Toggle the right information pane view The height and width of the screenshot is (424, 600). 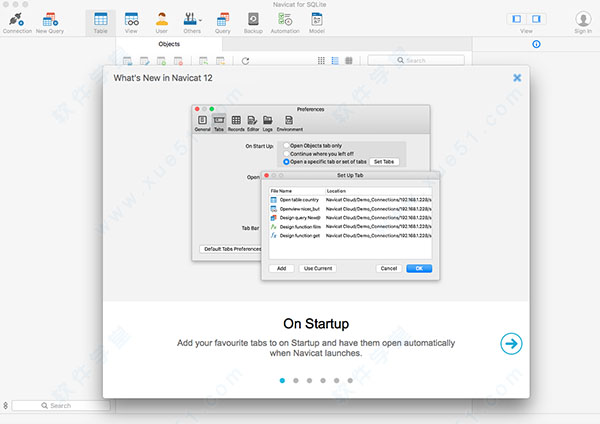click(536, 19)
